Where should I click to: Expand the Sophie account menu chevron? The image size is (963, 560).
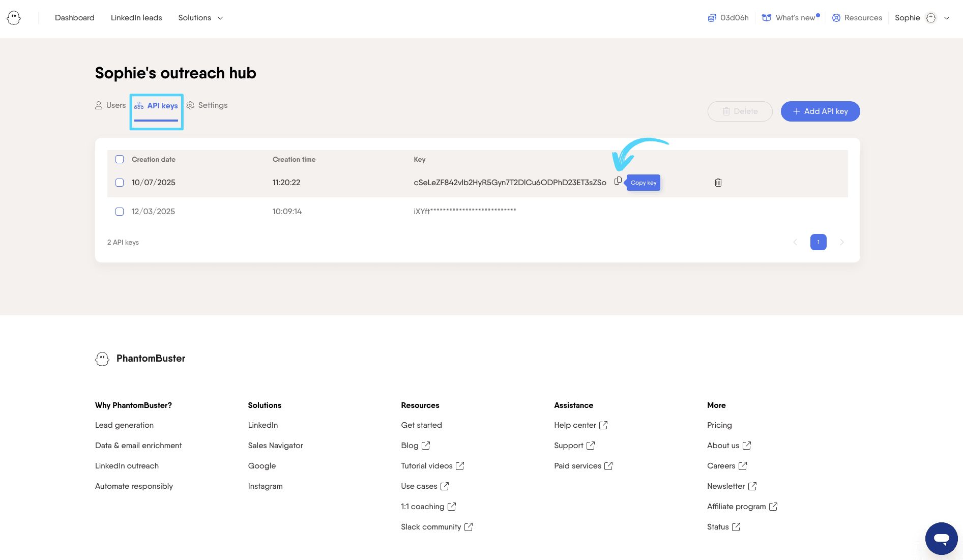tap(947, 18)
